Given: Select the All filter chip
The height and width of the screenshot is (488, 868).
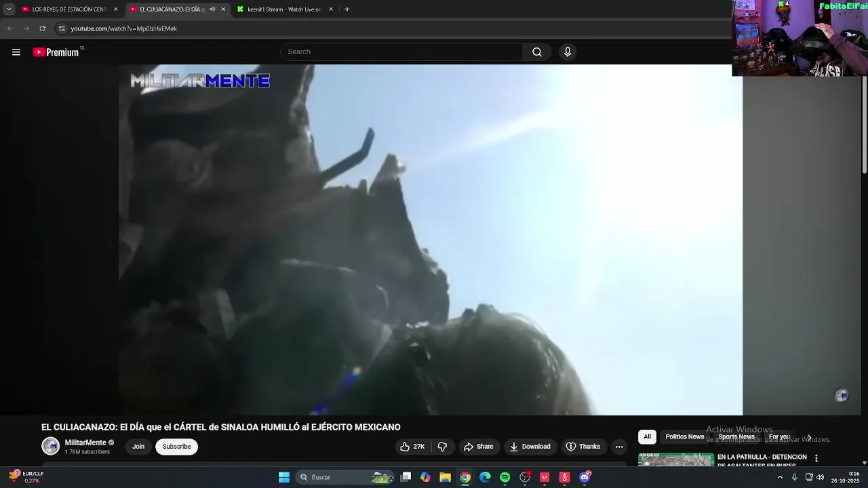Looking at the screenshot, I should click(x=647, y=437).
